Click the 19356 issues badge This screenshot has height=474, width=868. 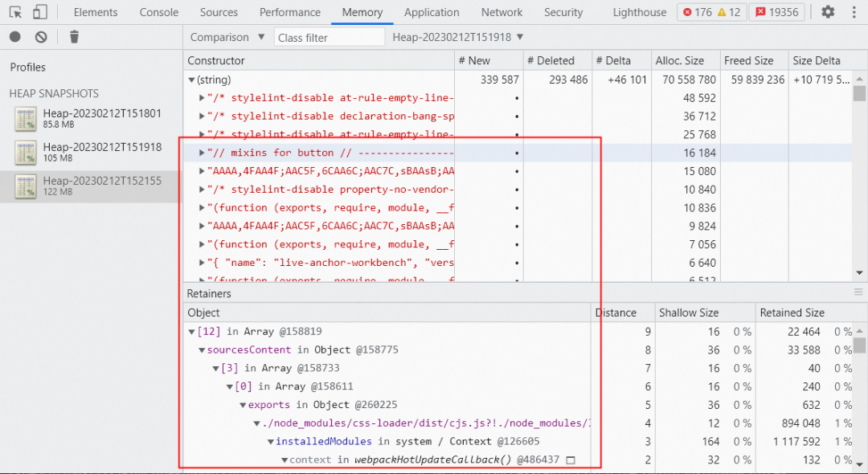point(777,12)
